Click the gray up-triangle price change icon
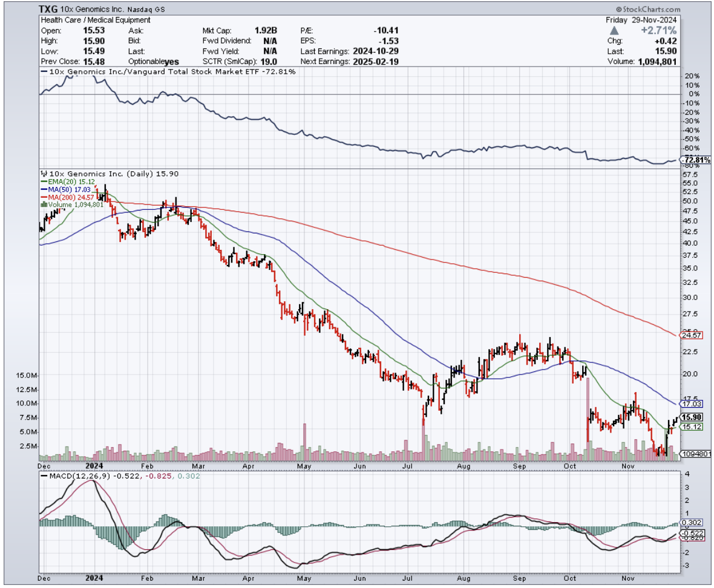The height and width of the screenshot is (588, 714). tap(615, 30)
